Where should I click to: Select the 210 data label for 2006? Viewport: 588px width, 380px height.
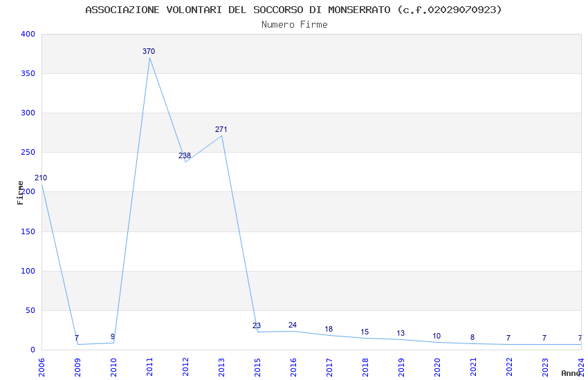tap(41, 178)
